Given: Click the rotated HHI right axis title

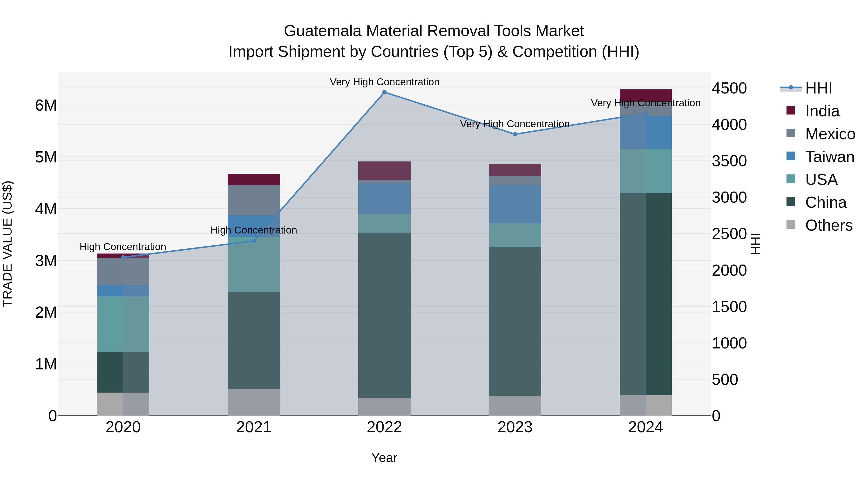Looking at the screenshot, I should (x=756, y=244).
